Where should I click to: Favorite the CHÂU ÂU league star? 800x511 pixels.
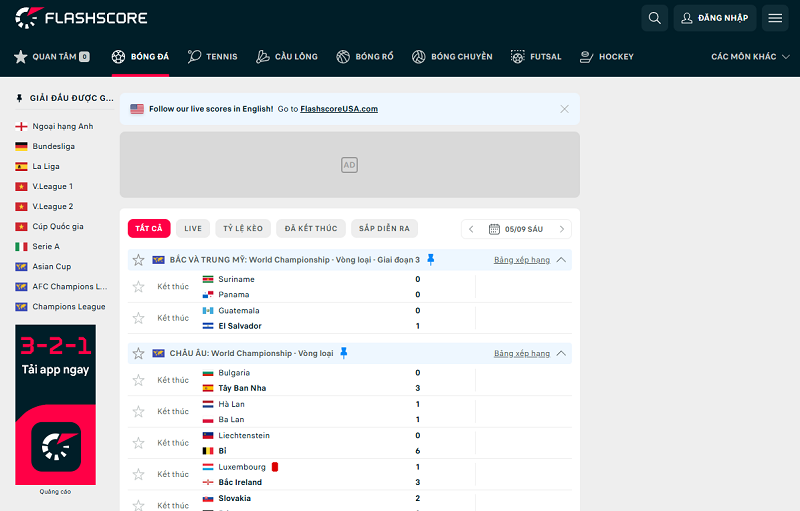pos(138,353)
